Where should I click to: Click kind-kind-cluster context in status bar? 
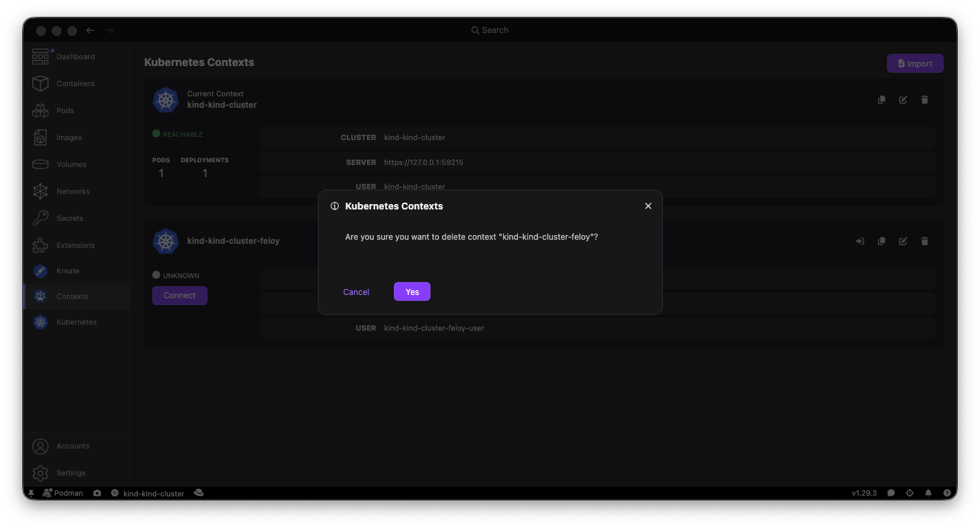coord(148,493)
